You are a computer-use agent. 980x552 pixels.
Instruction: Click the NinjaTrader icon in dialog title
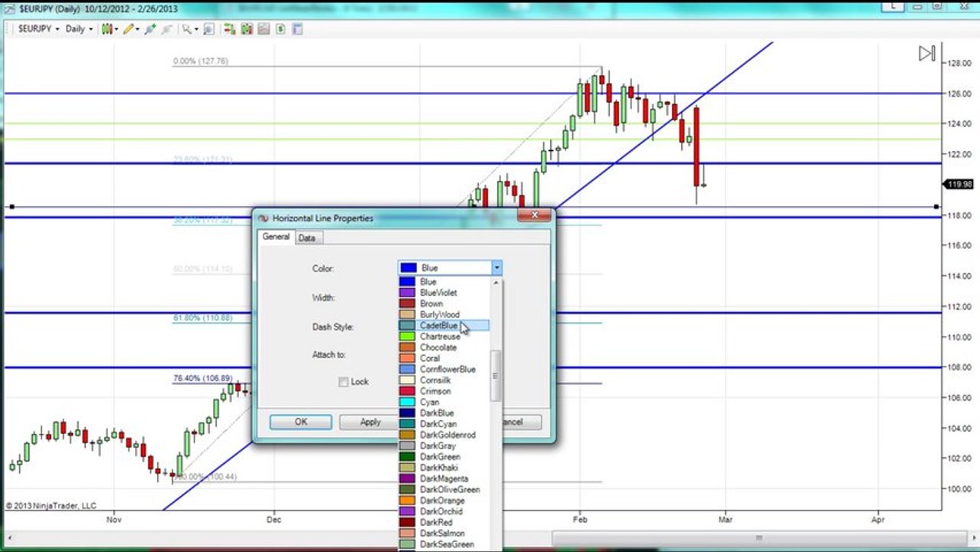(264, 219)
